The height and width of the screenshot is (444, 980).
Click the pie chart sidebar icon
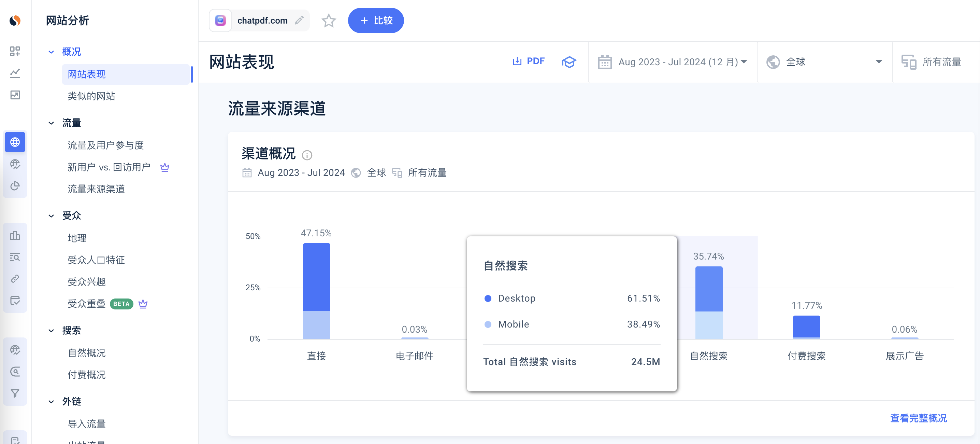click(x=15, y=186)
